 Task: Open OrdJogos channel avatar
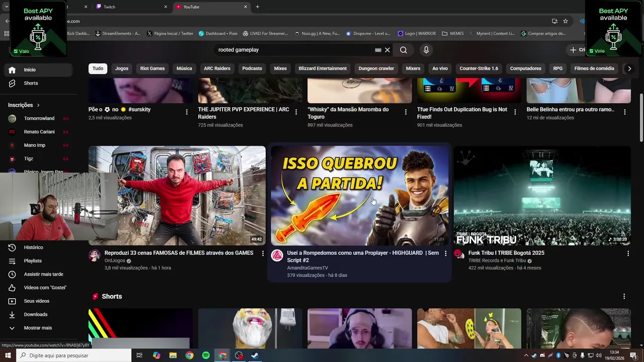pyautogui.click(x=95, y=255)
